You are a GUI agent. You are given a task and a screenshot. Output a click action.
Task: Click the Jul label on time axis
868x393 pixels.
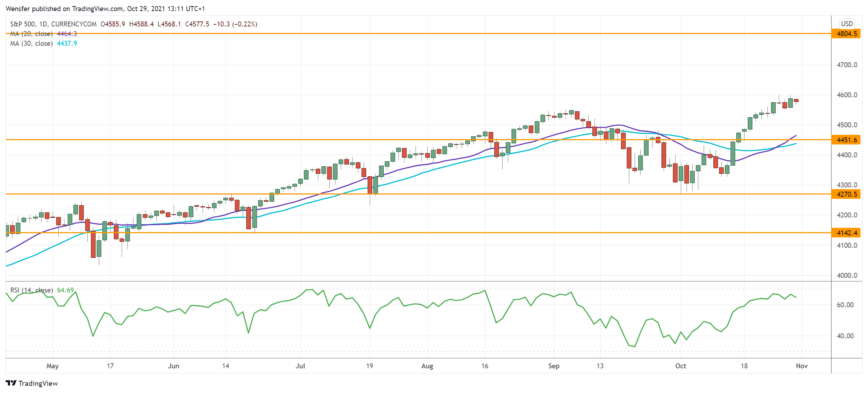point(300,366)
